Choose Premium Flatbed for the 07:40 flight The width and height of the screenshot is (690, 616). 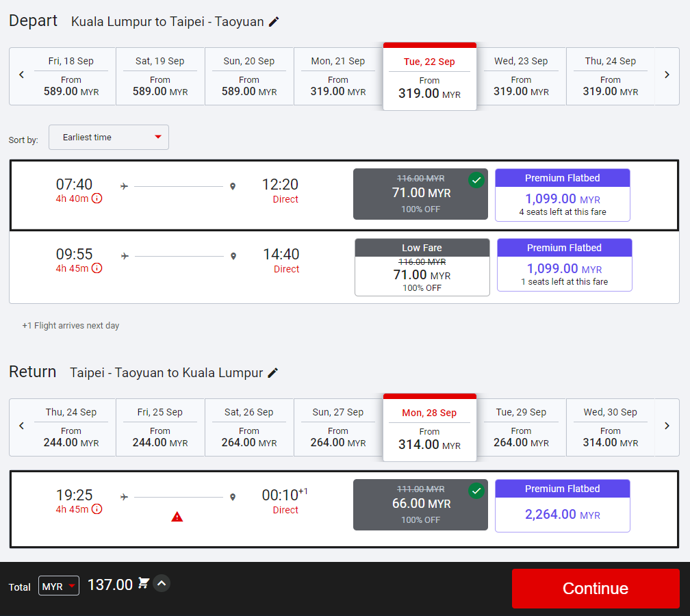562,195
